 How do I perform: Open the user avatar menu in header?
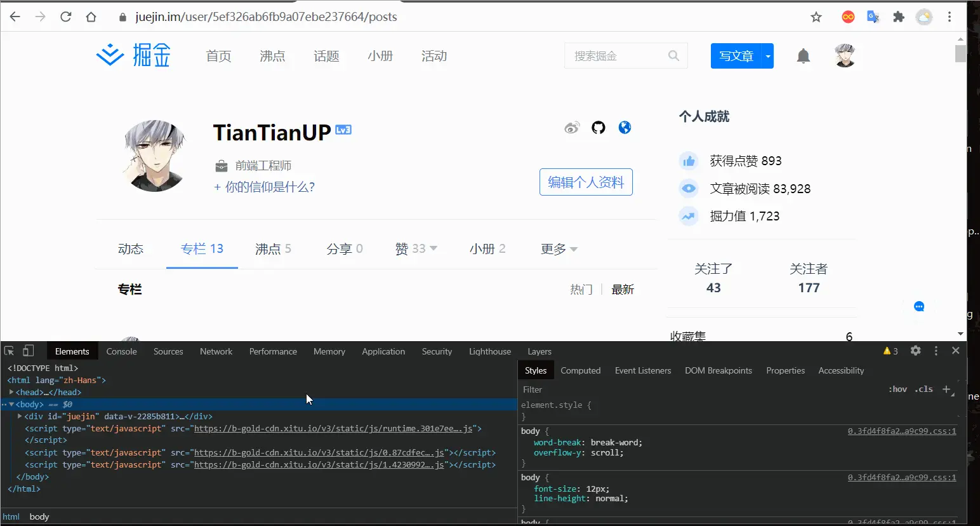click(845, 56)
